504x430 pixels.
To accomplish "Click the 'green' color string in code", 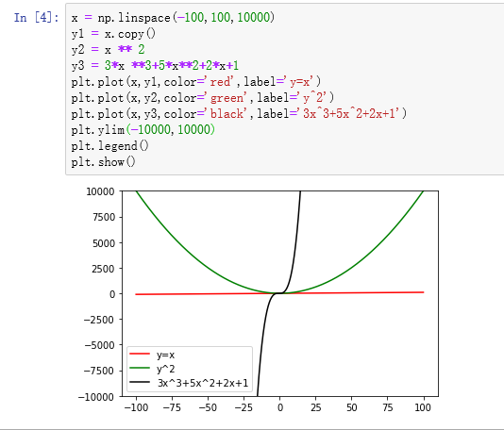I will click(227, 98).
